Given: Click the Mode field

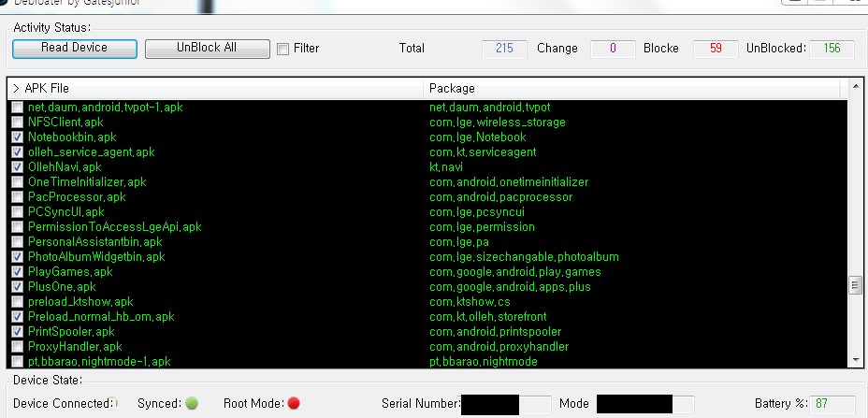Looking at the screenshot, I should (644, 404).
